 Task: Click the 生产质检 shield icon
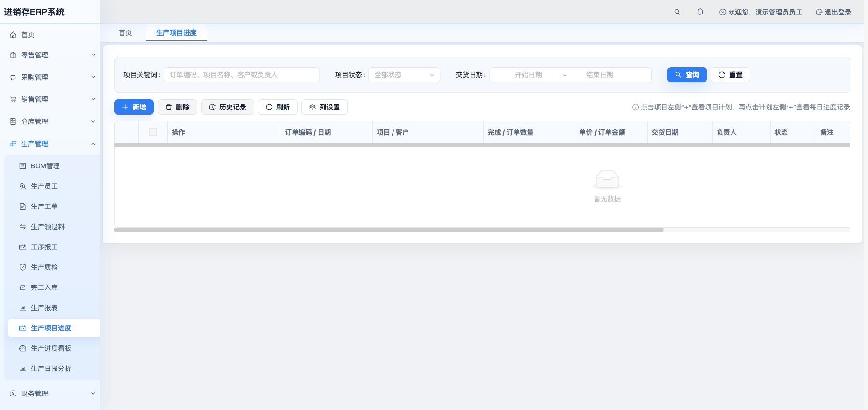tap(23, 267)
